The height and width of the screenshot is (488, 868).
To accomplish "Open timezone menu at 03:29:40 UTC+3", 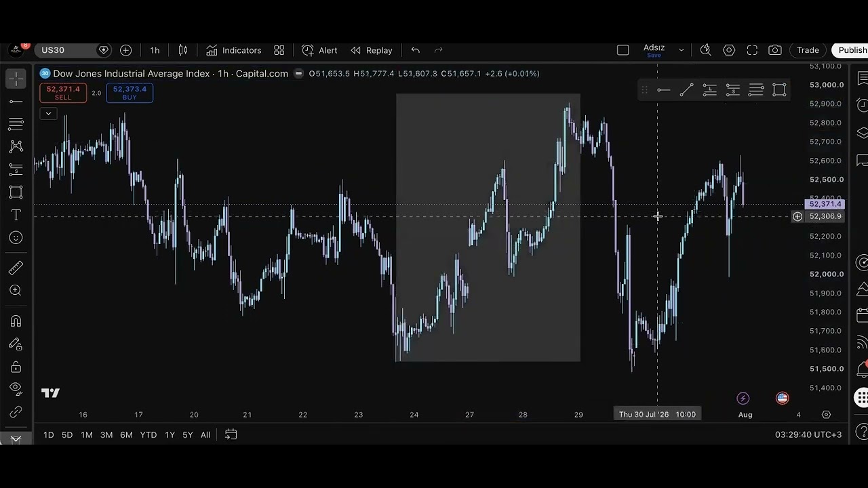I will pos(808,435).
